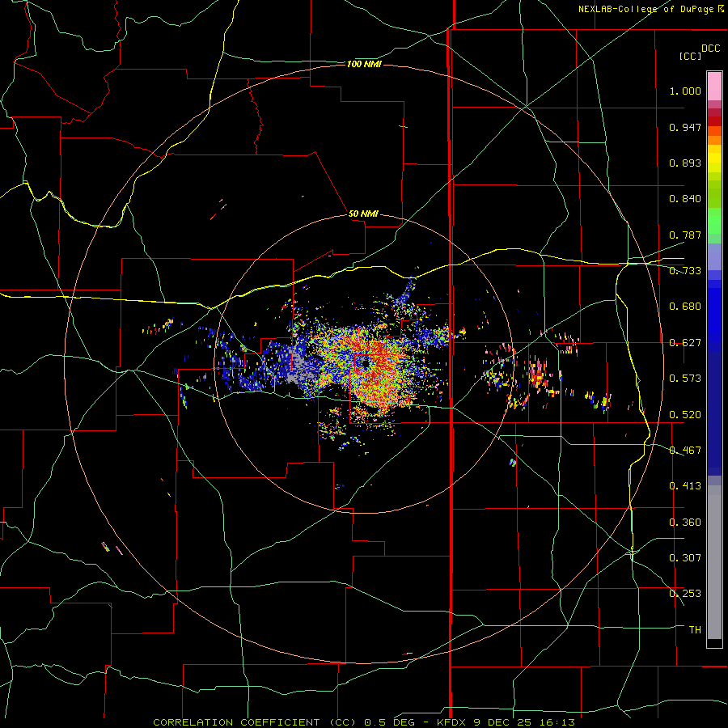Click the radar site dot at ring center
Viewport: 728px width, 728px height.
tap(366, 363)
